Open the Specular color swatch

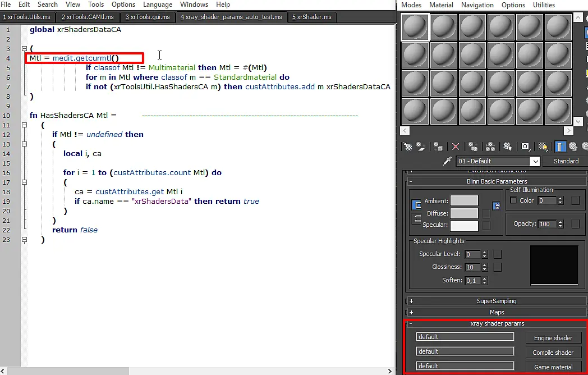coord(464,226)
